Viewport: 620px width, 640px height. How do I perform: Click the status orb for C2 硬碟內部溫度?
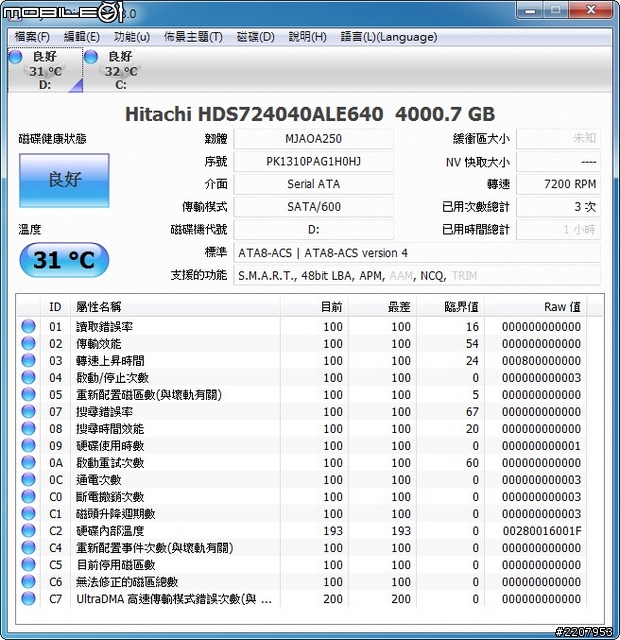(28, 531)
